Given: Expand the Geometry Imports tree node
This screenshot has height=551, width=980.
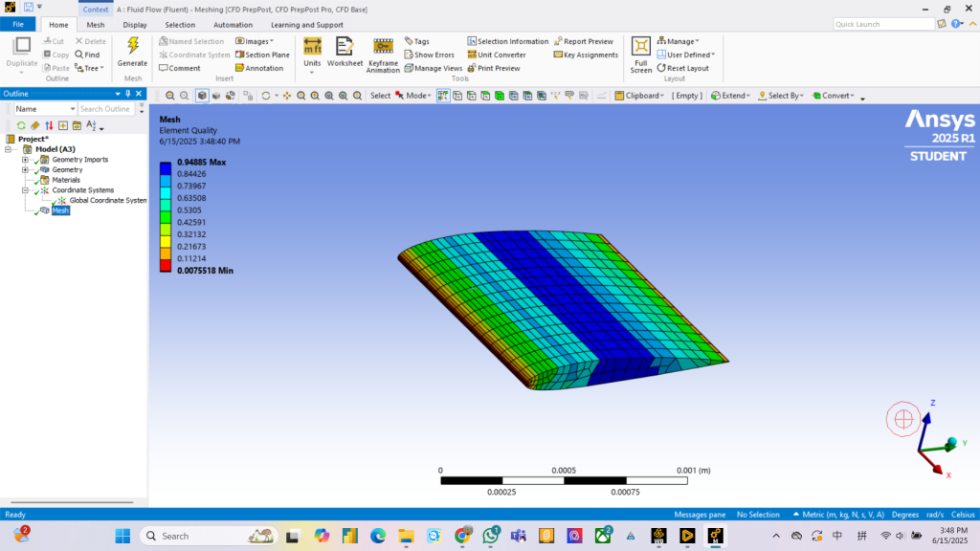Looking at the screenshot, I should pos(25,160).
